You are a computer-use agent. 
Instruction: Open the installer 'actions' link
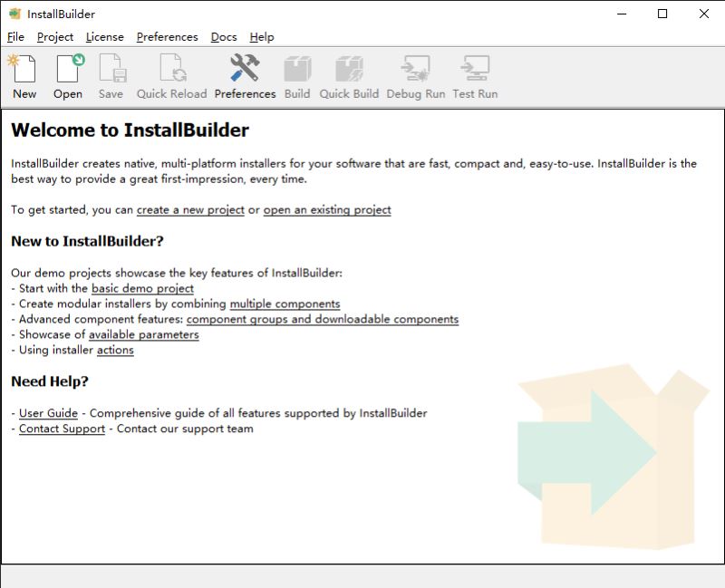tap(115, 350)
